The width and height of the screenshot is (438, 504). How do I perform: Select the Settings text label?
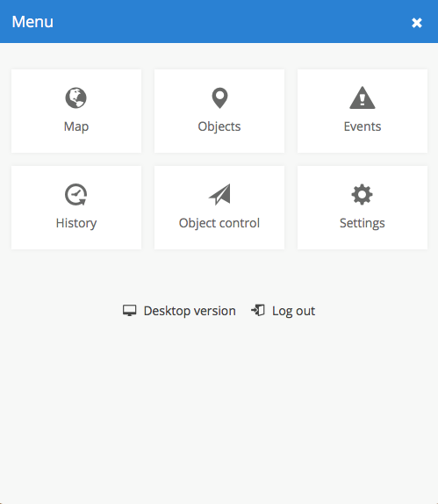[x=363, y=223]
